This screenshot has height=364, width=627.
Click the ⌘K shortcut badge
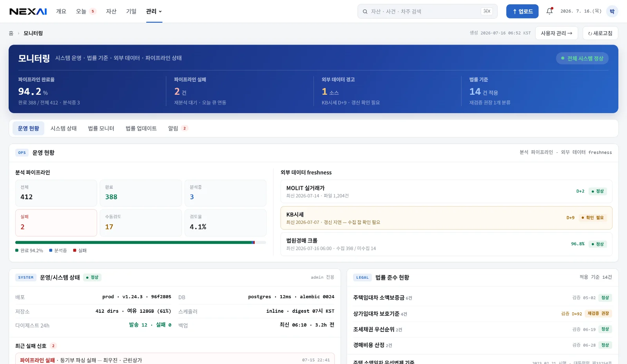[x=487, y=11]
